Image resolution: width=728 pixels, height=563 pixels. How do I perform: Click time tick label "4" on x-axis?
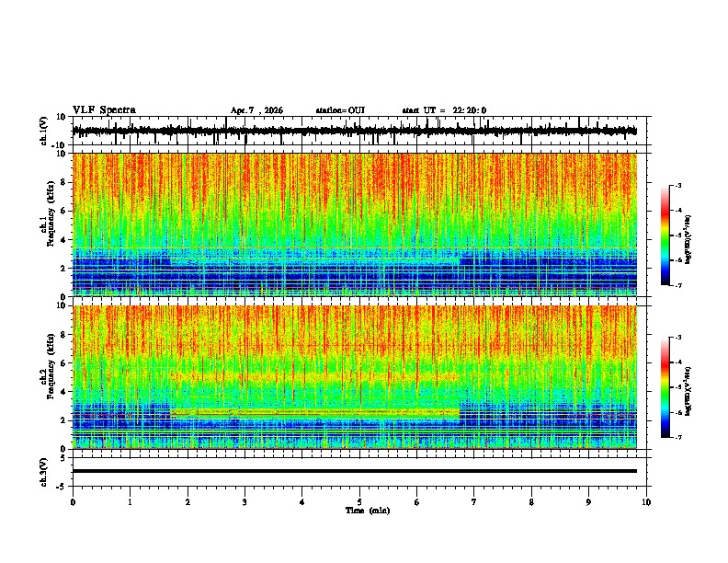[x=302, y=502]
